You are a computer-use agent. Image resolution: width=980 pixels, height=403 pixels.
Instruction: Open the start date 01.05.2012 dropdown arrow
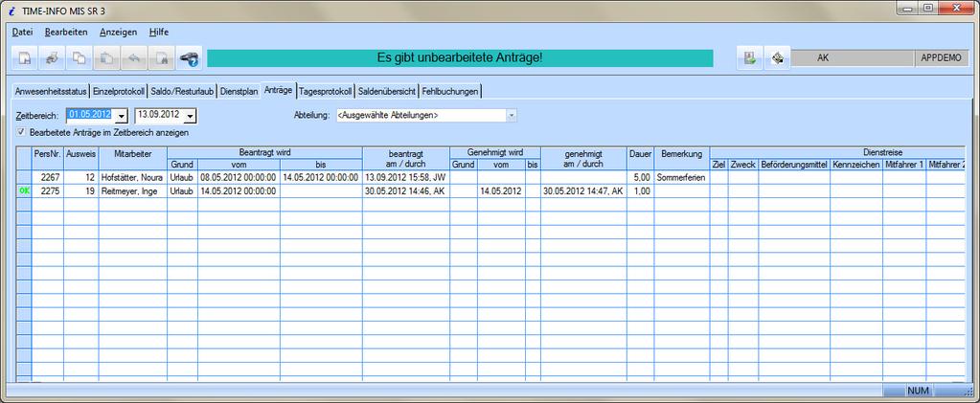pyautogui.click(x=122, y=116)
